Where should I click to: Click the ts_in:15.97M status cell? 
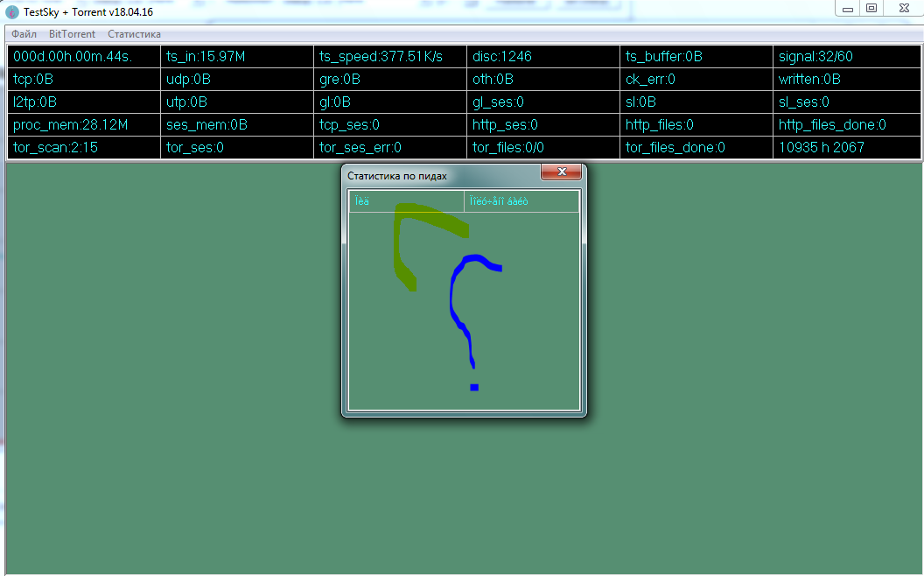tap(236, 57)
